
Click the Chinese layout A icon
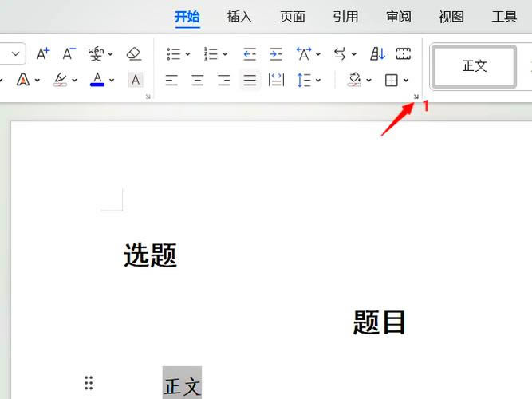(x=304, y=53)
